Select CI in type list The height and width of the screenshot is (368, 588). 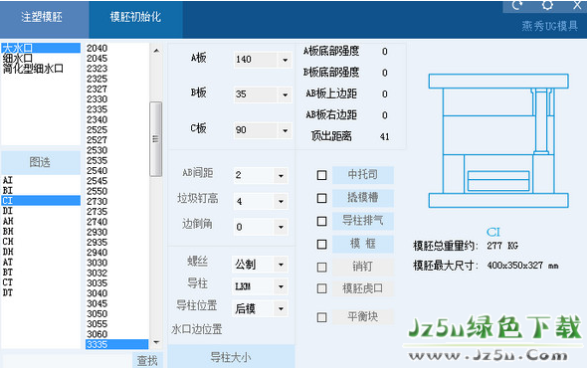click(41, 201)
